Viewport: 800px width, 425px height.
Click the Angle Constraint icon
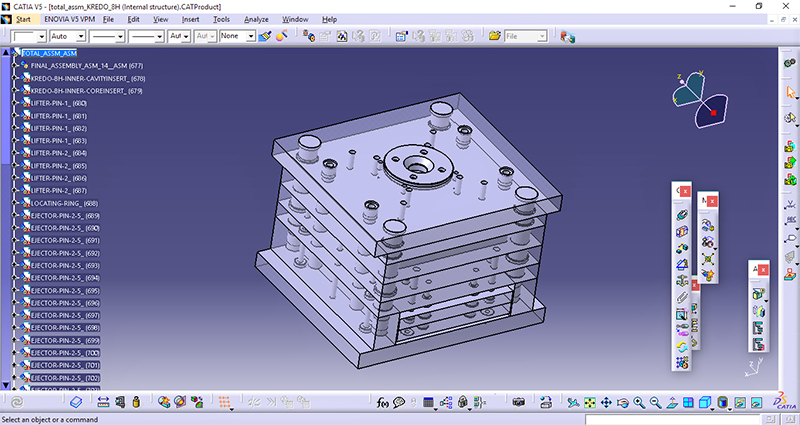pyautogui.click(x=682, y=264)
